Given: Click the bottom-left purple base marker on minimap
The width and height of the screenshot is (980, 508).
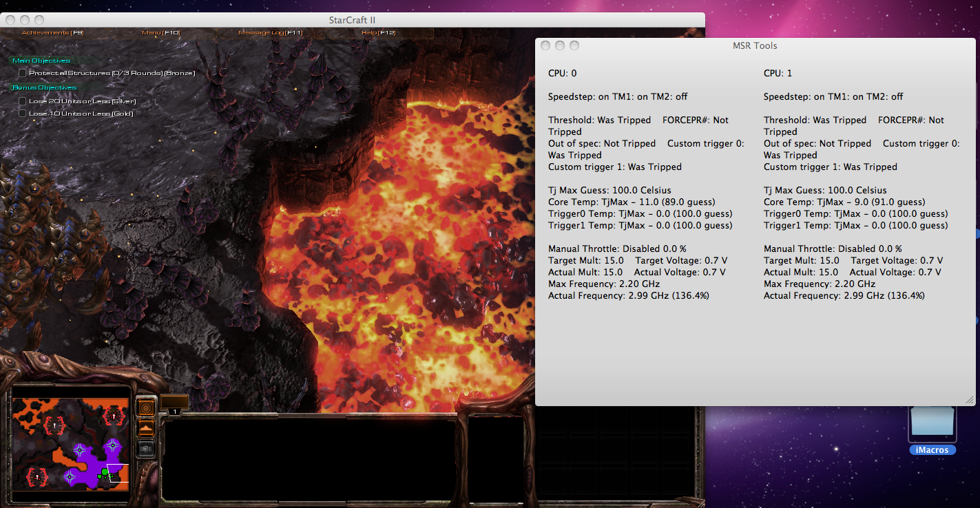Looking at the screenshot, I should tap(70, 476).
